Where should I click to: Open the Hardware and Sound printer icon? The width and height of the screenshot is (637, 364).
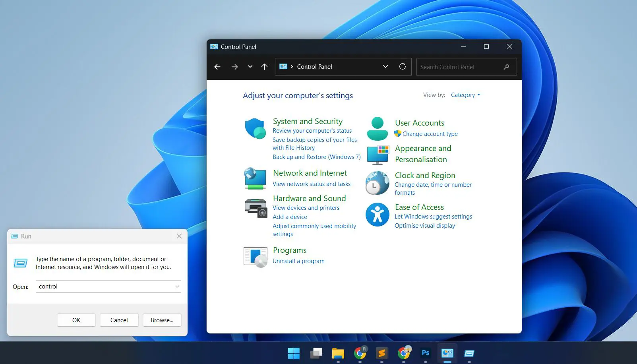click(256, 207)
